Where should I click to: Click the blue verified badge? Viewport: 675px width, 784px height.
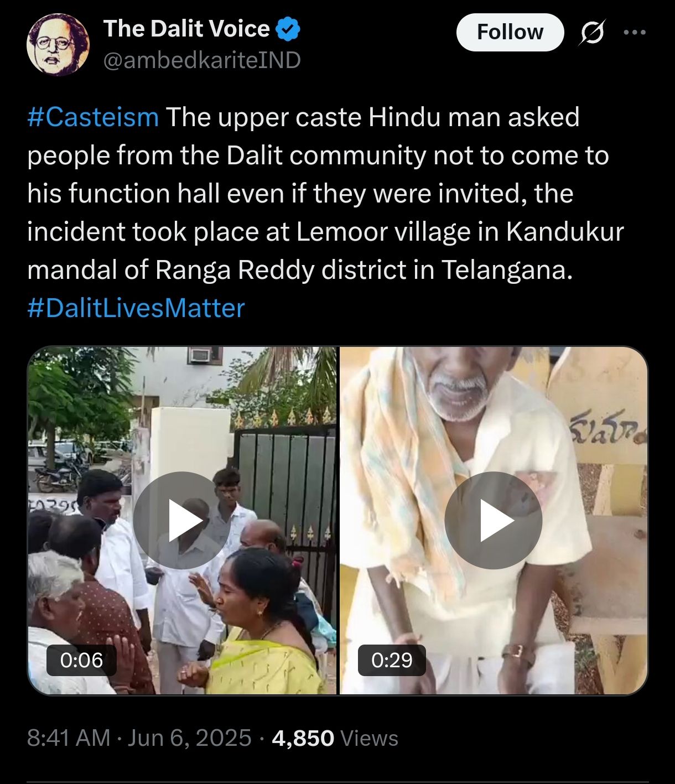click(288, 29)
